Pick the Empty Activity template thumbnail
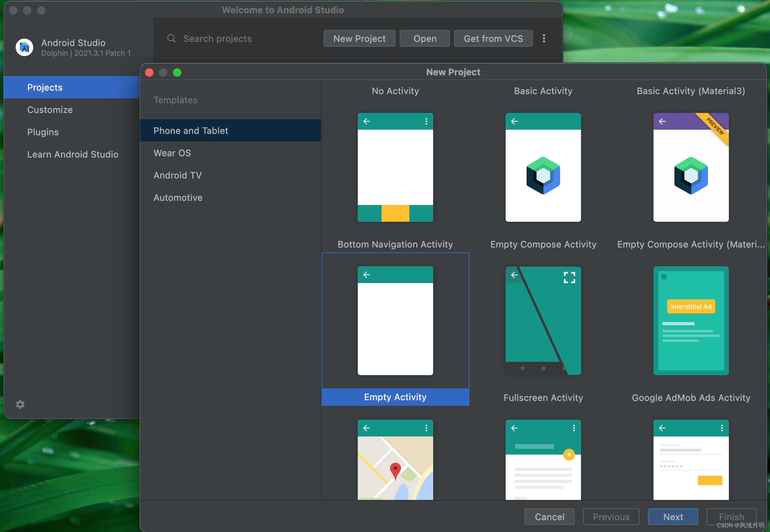Image resolution: width=770 pixels, height=532 pixels. pyautogui.click(x=395, y=320)
